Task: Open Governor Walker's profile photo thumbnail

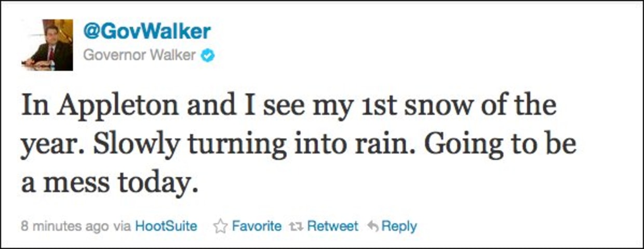Action: 47,45
